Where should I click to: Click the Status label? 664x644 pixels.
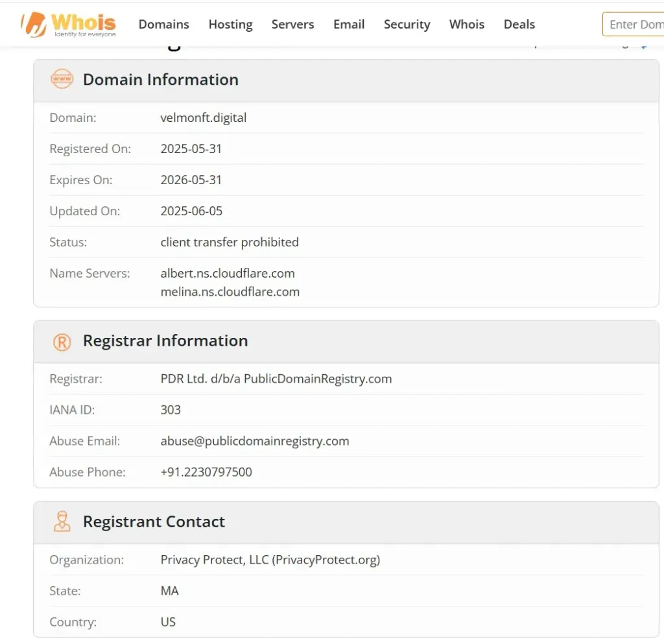(68, 242)
